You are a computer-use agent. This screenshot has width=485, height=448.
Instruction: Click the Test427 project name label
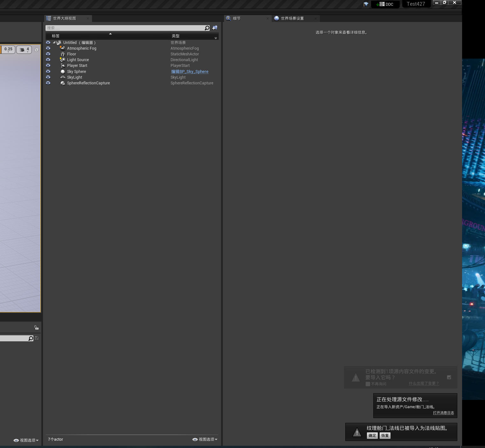pos(416,4)
